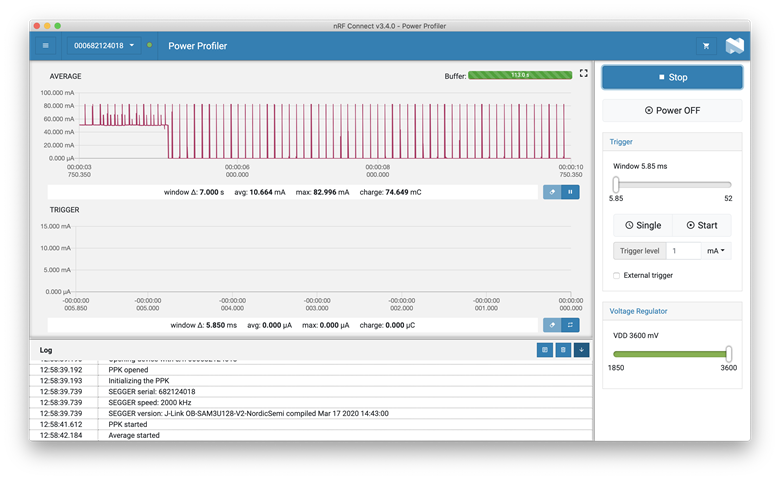Viewport: 779px width, 479px height.
Task: Click the Nordic Semiconductor logo
Action: tap(734, 46)
